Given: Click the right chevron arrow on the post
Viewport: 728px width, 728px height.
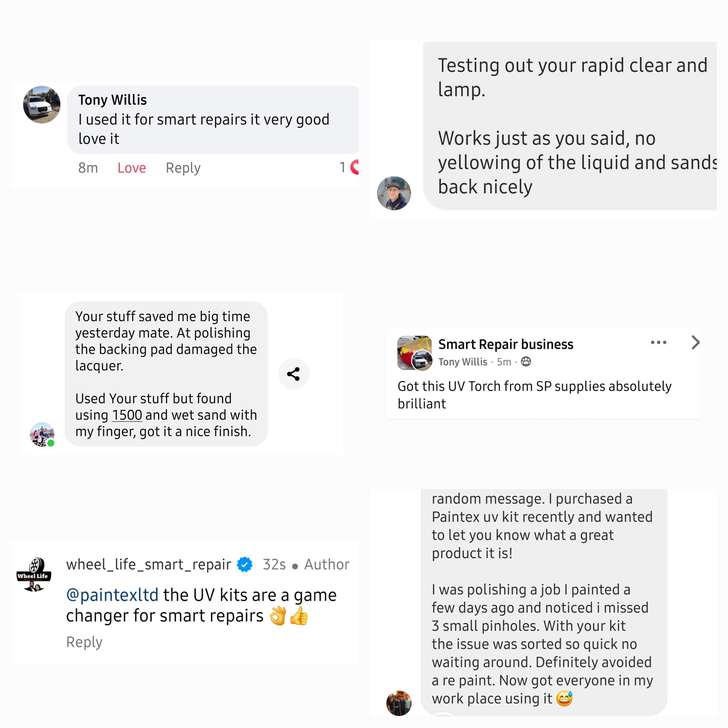Looking at the screenshot, I should [x=695, y=343].
